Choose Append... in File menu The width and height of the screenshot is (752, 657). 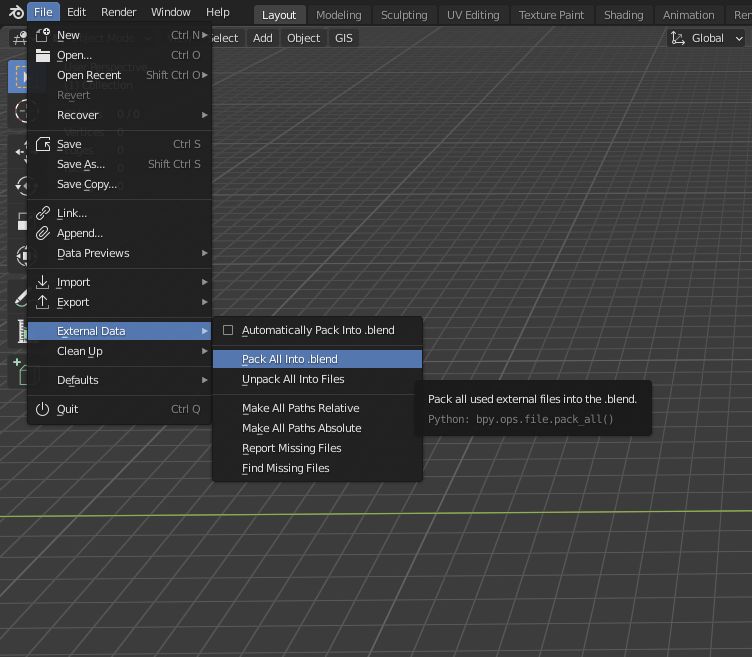[x=119, y=233]
